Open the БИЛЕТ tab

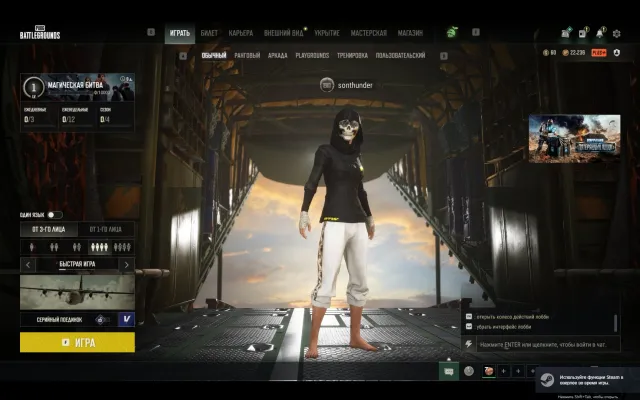(209, 33)
